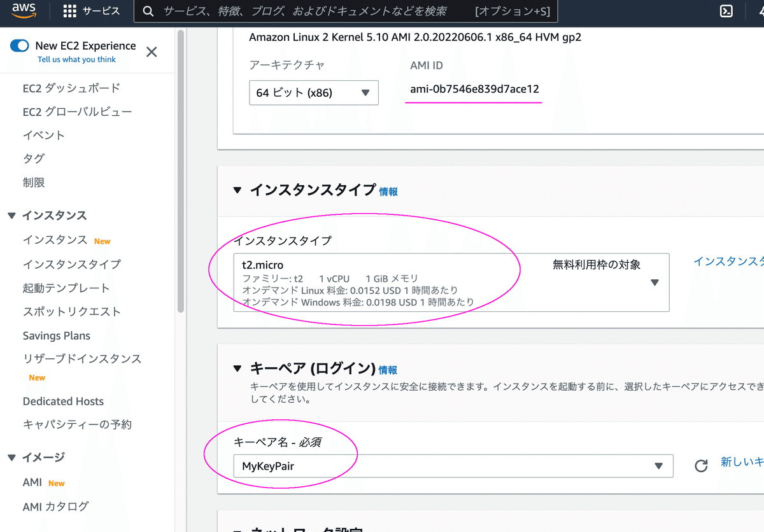Go to EC2 グローバルビュー

point(77,111)
